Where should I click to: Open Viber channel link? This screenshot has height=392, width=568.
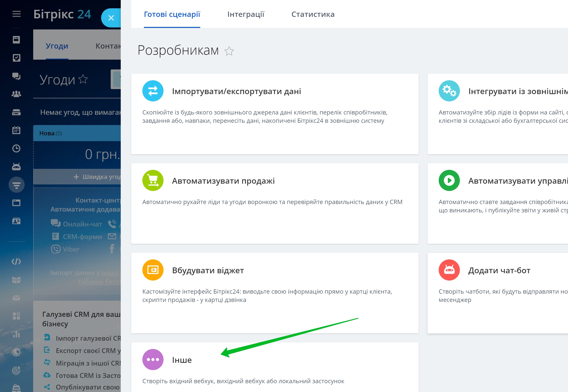(65, 249)
